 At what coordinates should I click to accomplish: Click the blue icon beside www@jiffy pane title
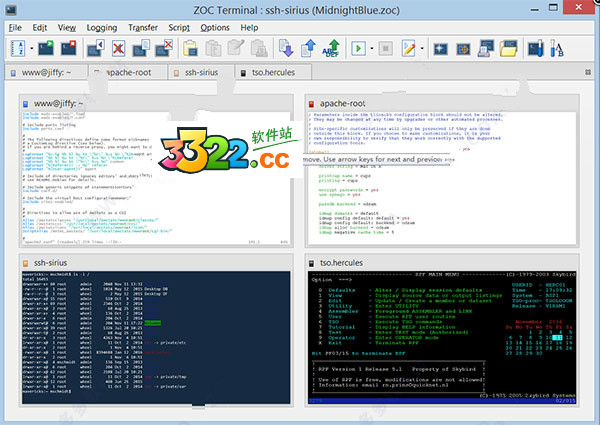pos(25,104)
